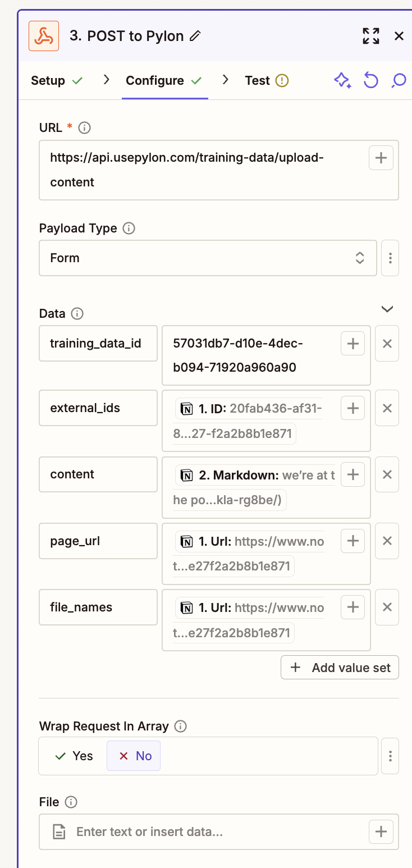Click the pencil icon to rename step
412x868 pixels.
[x=195, y=36]
